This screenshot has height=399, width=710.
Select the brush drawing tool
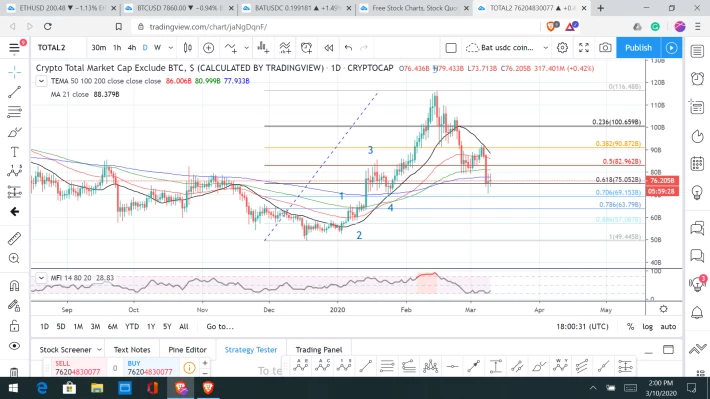click(14, 132)
